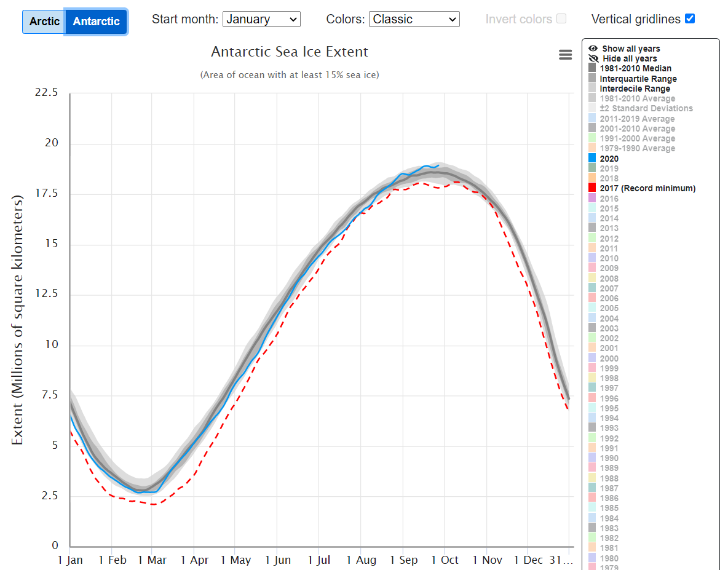
Task: Switch to the Arctic tab
Action: (44, 22)
